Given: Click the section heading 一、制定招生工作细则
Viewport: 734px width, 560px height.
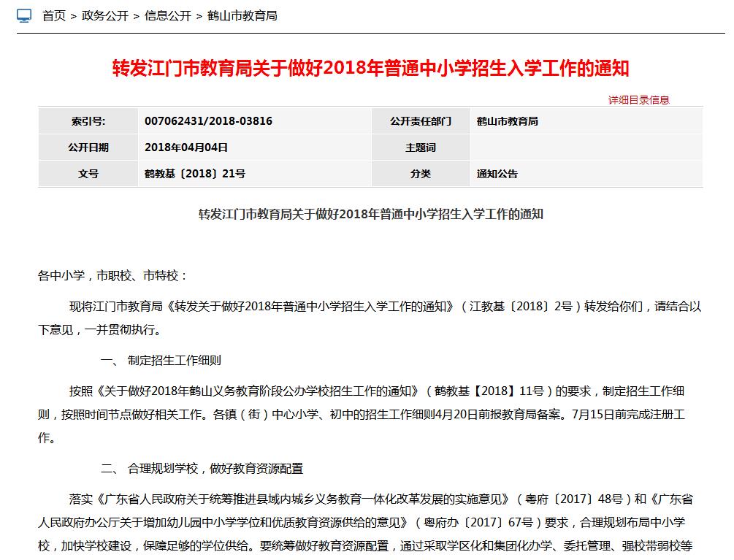Looking at the screenshot, I should [x=161, y=361].
